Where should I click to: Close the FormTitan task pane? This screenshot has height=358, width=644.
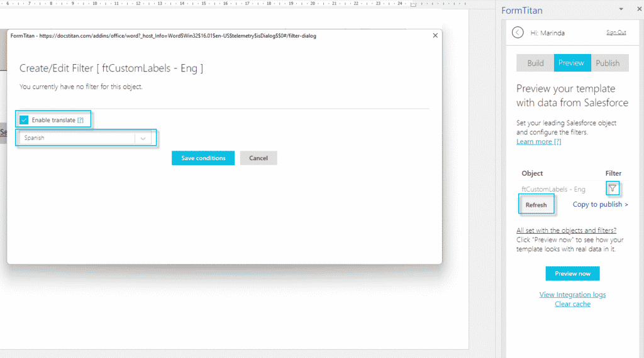tap(640, 9)
